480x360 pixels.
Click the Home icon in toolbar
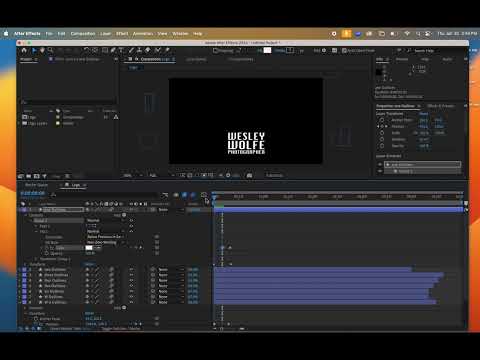click(24, 50)
